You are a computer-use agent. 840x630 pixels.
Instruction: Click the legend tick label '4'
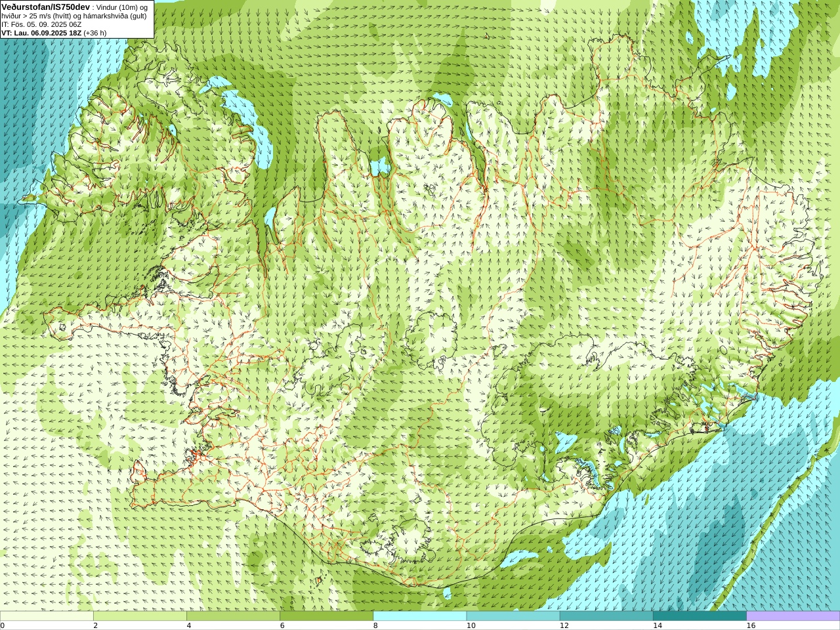(188, 625)
